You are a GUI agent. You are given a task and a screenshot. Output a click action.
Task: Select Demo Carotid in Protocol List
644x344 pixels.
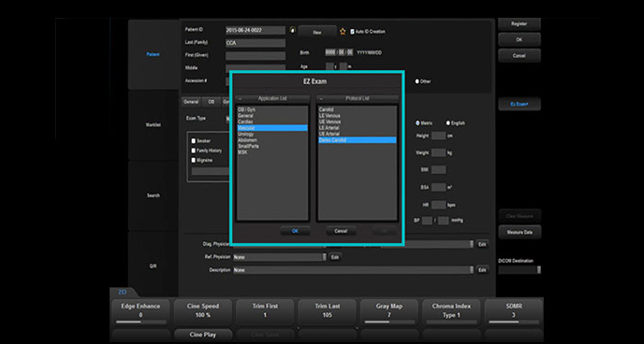coord(358,140)
